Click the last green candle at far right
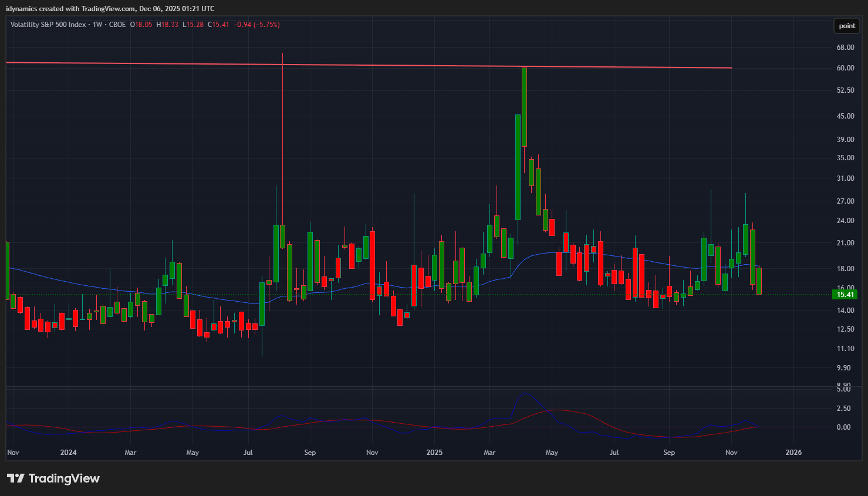The image size is (868, 496). pos(759,281)
